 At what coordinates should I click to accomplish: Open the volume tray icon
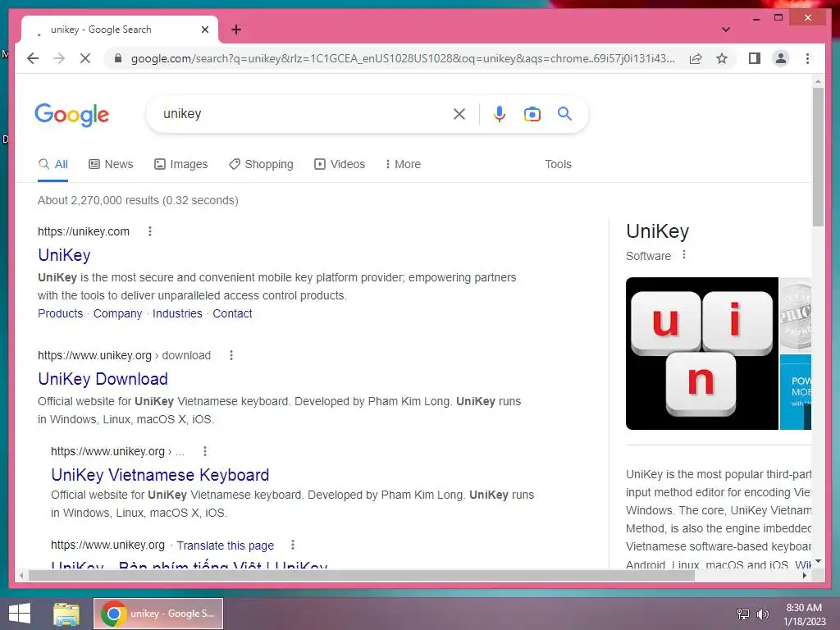[x=762, y=614]
